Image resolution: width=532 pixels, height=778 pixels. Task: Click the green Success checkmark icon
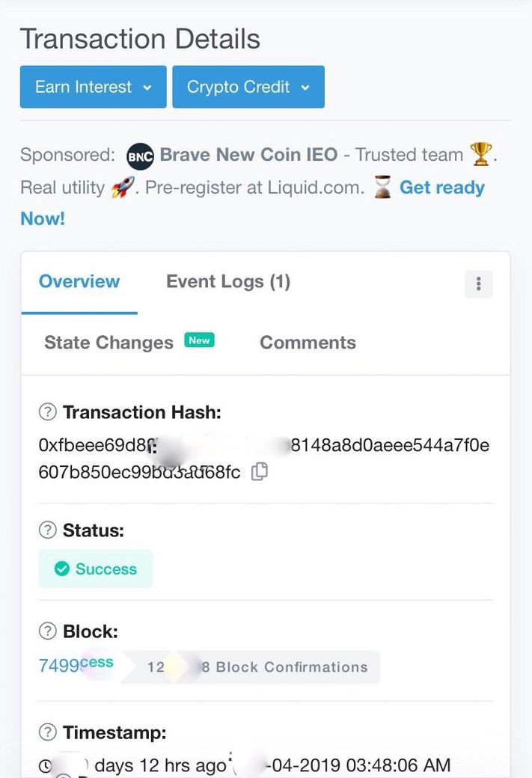coord(62,569)
